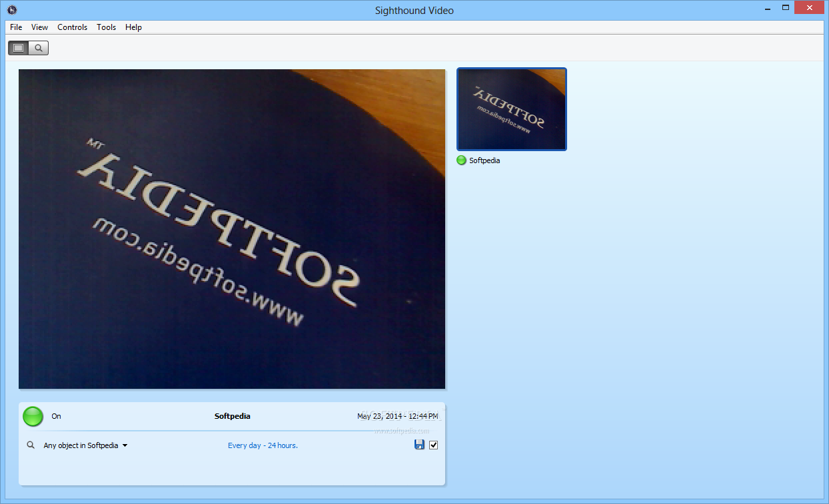The image size is (829, 504).
Task: Open the Help menu
Action: tap(133, 27)
